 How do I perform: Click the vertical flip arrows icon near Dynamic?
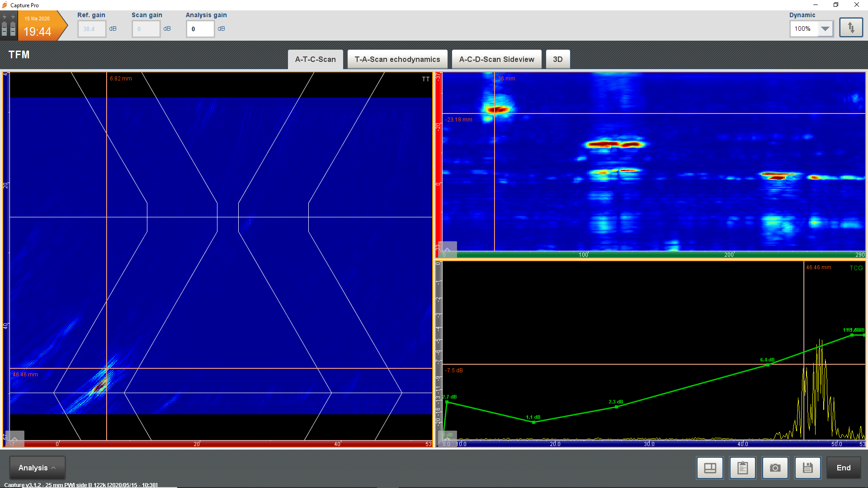(851, 27)
